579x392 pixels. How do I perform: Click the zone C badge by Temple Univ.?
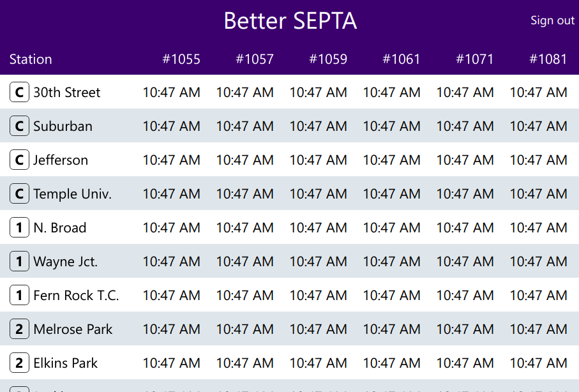[x=19, y=194]
